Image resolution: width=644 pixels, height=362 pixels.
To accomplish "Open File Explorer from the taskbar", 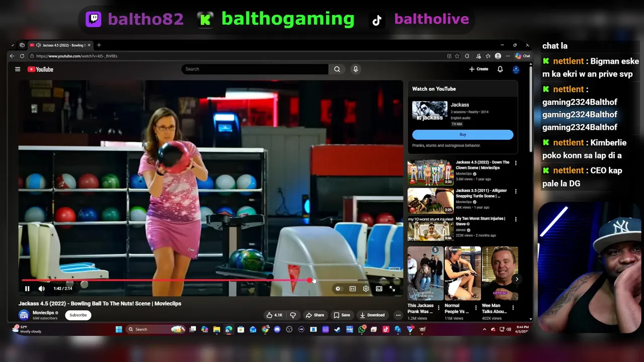I will [x=216, y=329].
